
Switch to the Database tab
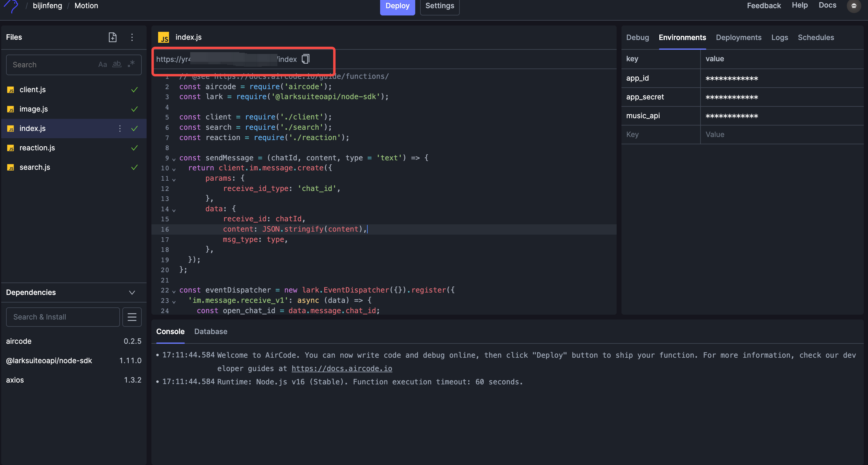click(x=210, y=331)
